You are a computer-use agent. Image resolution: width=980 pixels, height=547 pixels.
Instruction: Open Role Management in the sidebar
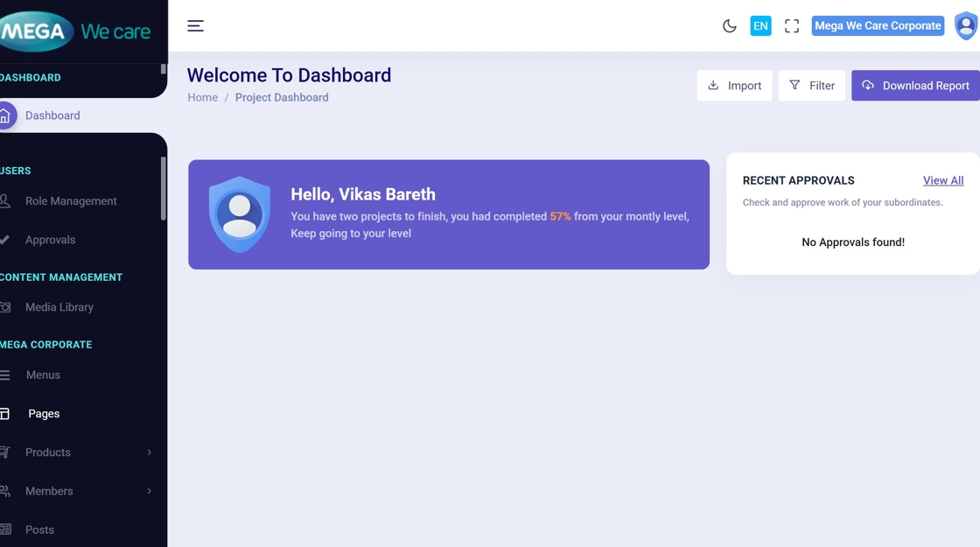(71, 201)
